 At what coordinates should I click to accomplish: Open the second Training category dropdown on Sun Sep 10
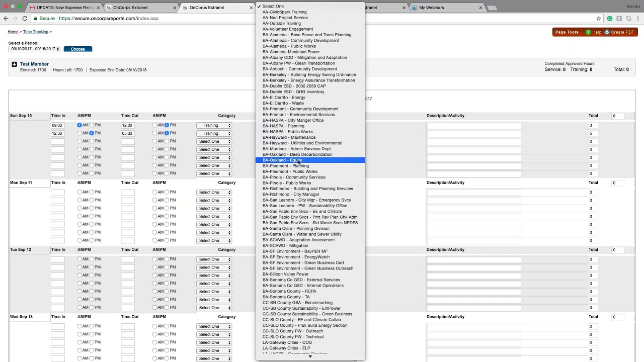pos(214,133)
